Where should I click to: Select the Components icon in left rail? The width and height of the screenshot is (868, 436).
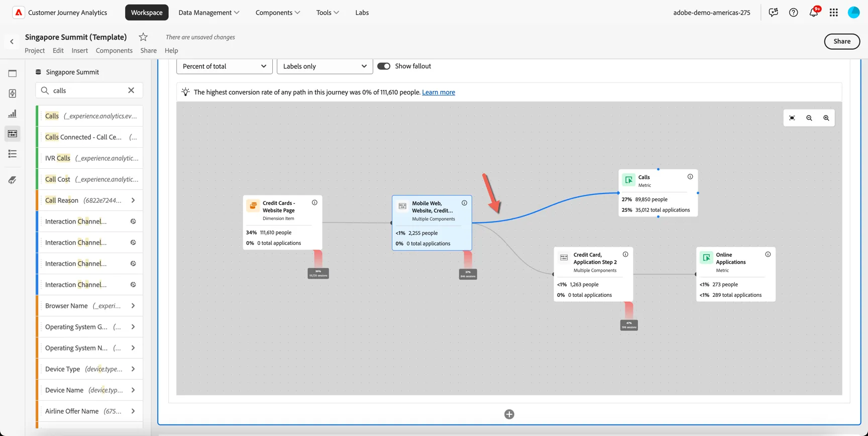coord(13,134)
